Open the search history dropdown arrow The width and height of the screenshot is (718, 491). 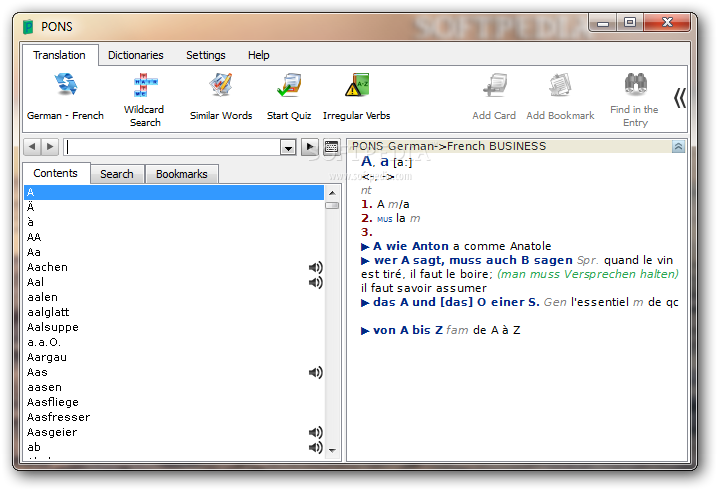pyautogui.click(x=288, y=147)
